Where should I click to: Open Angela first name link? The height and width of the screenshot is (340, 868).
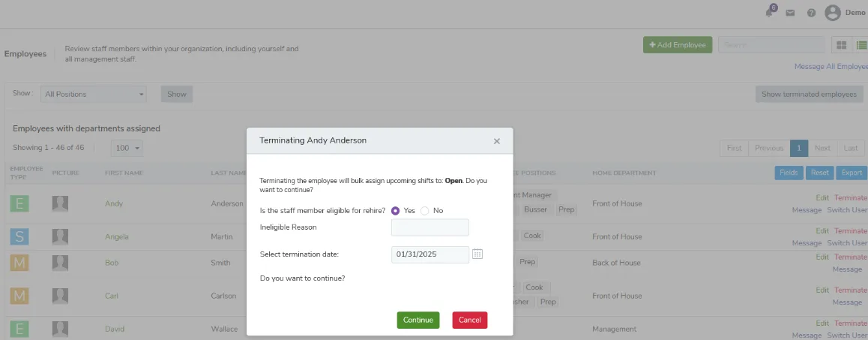coord(116,237)
